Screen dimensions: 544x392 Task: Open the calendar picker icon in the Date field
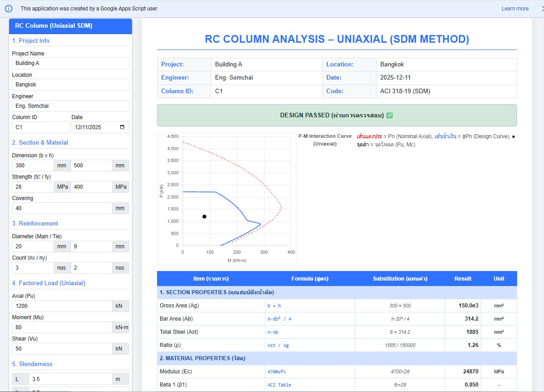[x=122, y=127]
